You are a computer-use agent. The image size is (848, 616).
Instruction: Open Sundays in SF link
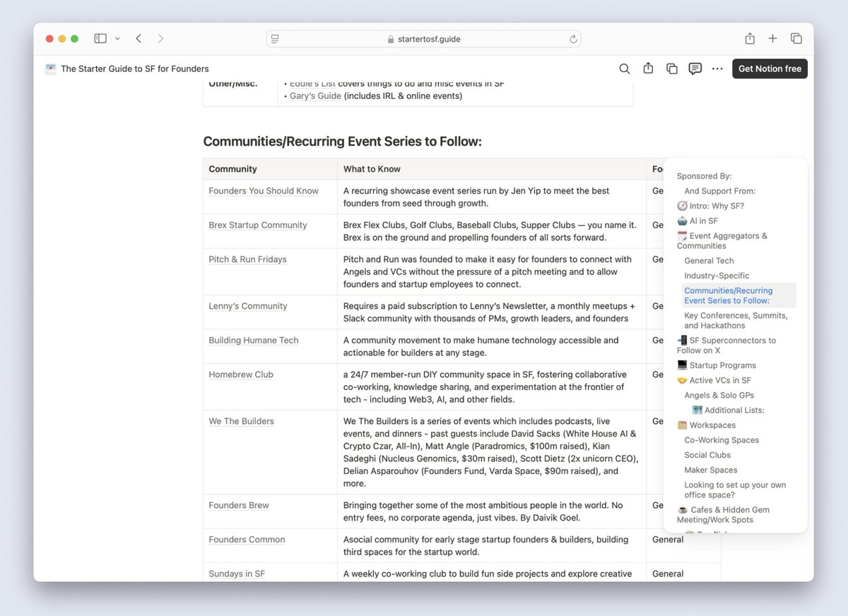(x=237, y=574)
